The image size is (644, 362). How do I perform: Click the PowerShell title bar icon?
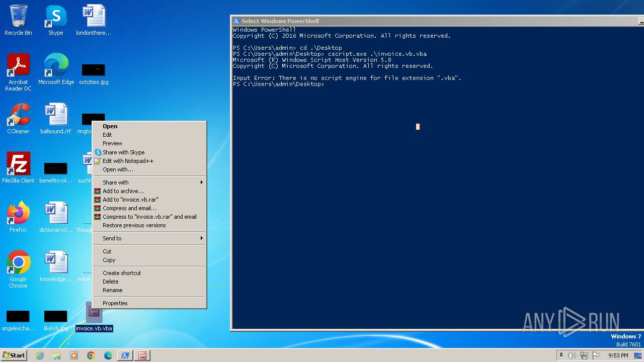(236, 21)
